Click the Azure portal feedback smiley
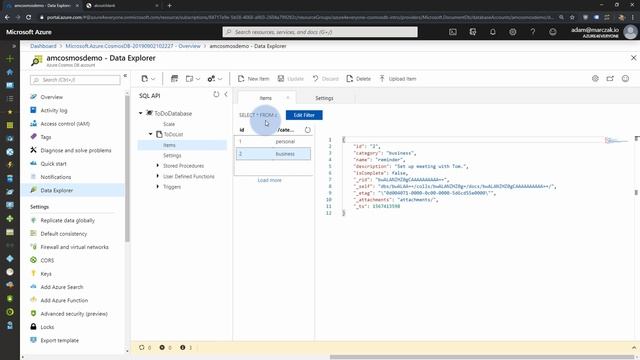 tap(553, 32)
